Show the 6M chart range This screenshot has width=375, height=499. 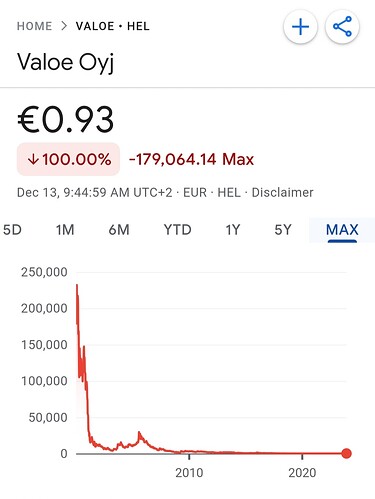click(119, 230)
